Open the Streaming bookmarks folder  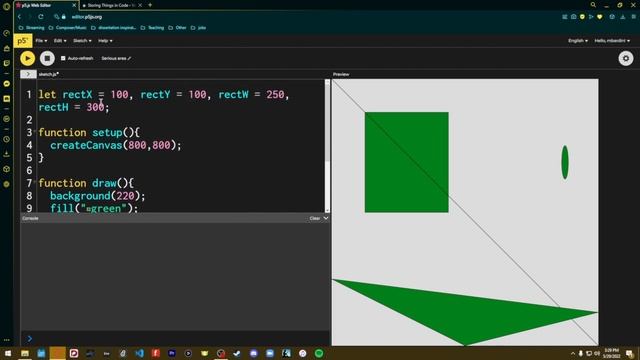[31, 28]
